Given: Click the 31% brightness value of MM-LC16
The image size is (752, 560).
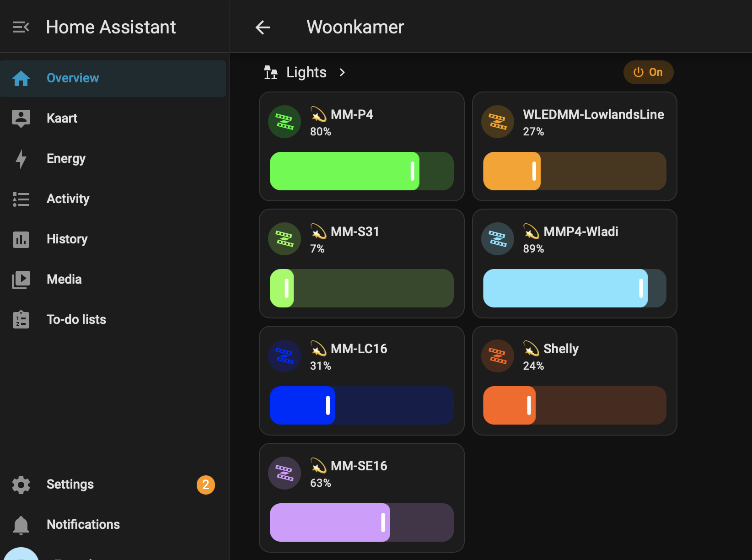Looking at the screenshot, I should point(321,366).
